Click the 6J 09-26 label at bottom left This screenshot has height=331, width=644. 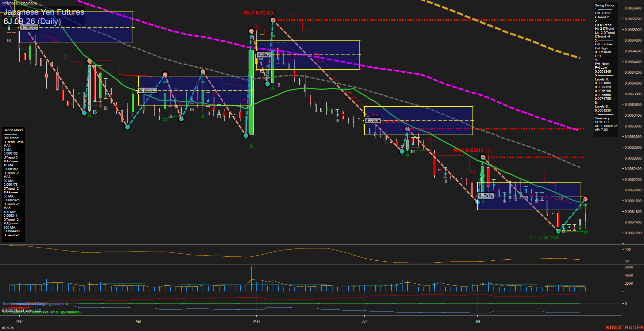click(8, 328)
